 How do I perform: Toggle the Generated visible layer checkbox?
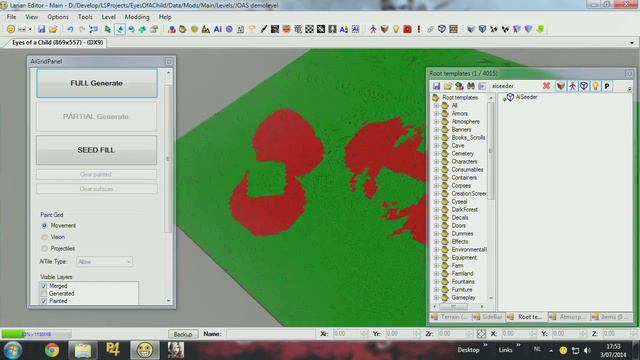[x=44, y=293]
